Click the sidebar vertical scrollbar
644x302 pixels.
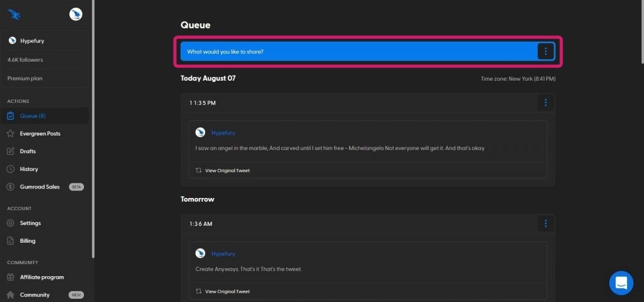pos(93,126)
